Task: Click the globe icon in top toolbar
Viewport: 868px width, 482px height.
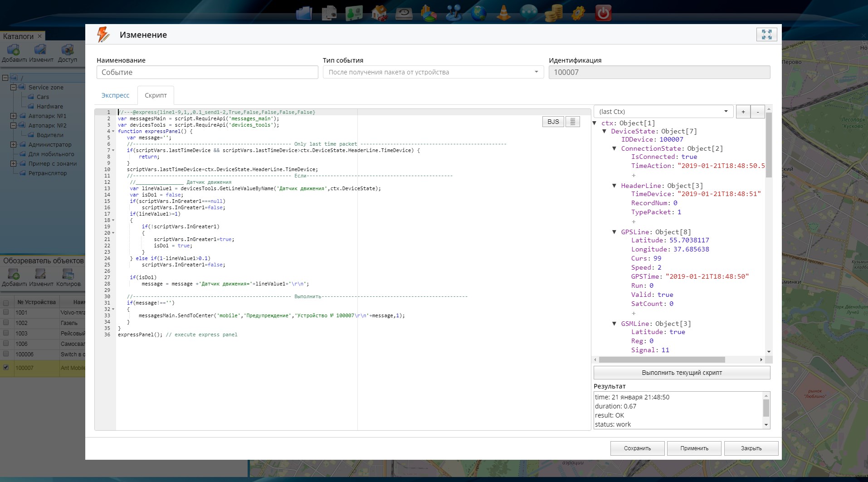Action: (478, 13)
